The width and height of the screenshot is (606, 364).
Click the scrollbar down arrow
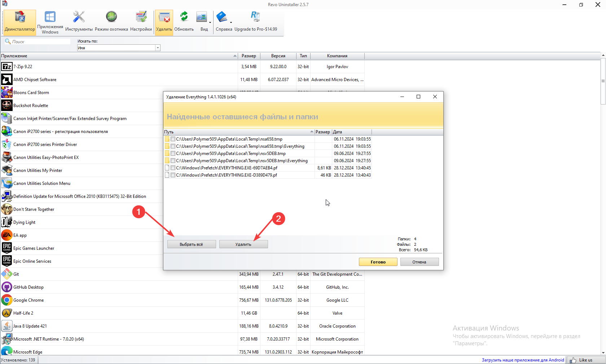603,353
